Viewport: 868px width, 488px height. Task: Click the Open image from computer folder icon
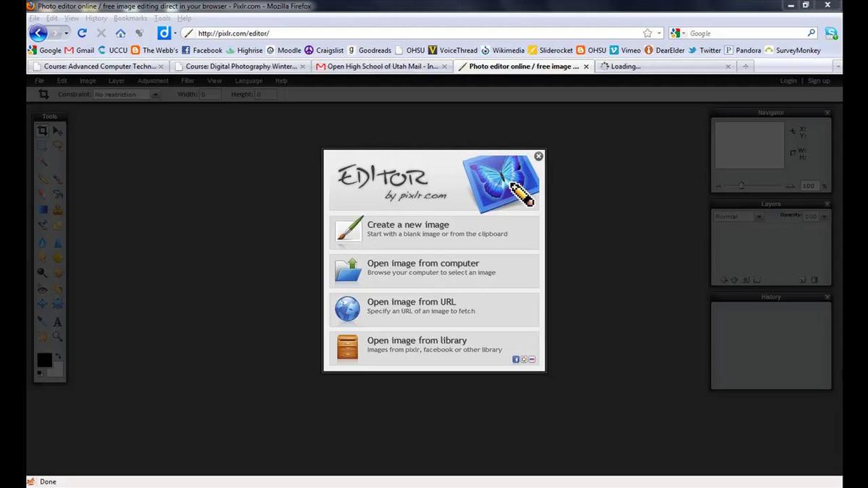pos(348,269)
